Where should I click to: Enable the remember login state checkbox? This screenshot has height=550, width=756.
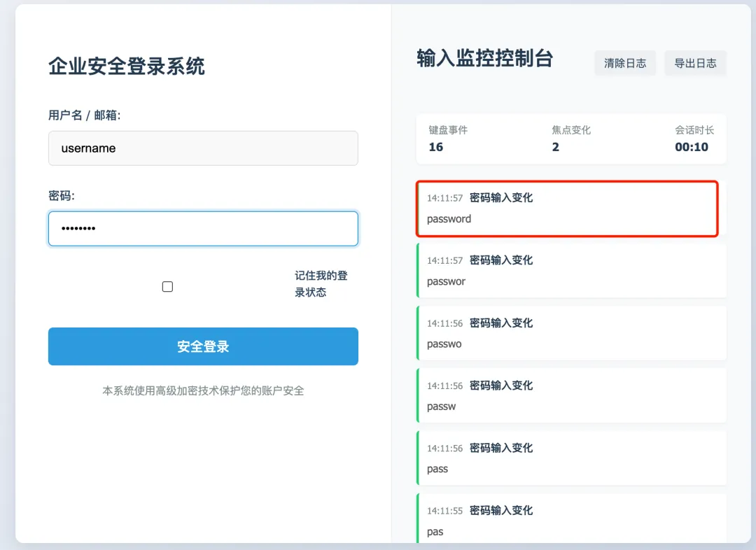point(167,286)
